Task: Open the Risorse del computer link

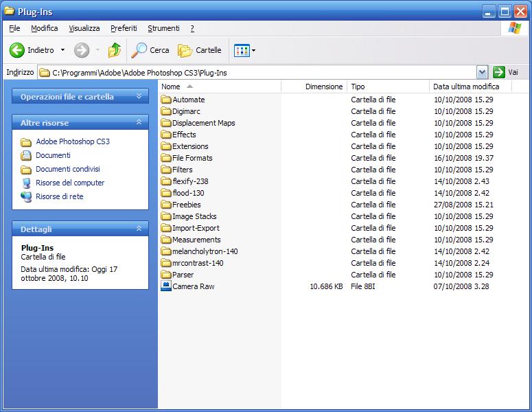Action: click(x=70, y=183)
